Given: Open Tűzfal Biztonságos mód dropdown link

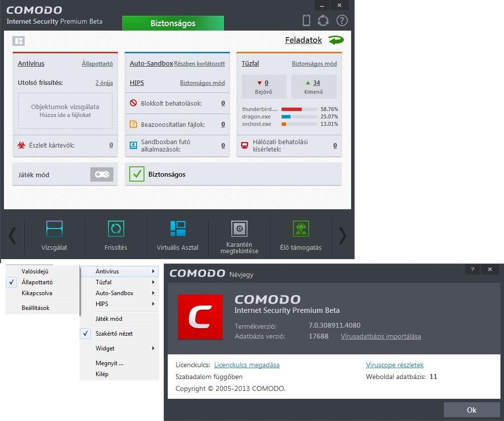Looking at the screenshot, I should (314, 64).
